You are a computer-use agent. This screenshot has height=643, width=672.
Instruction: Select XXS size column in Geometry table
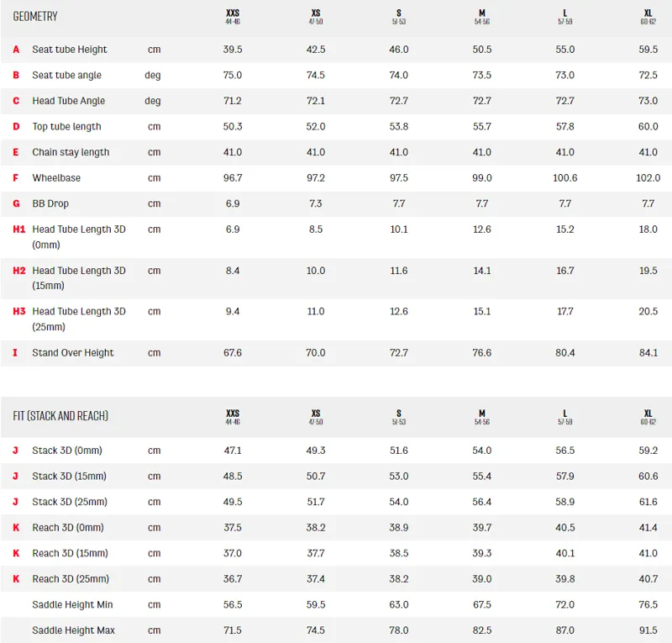(233, 17)
